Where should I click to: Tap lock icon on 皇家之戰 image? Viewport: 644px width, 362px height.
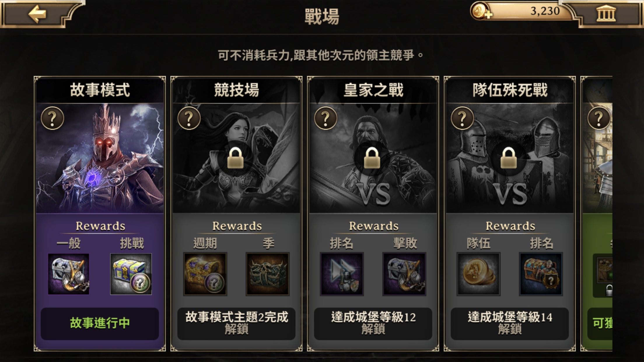[372, 158]
